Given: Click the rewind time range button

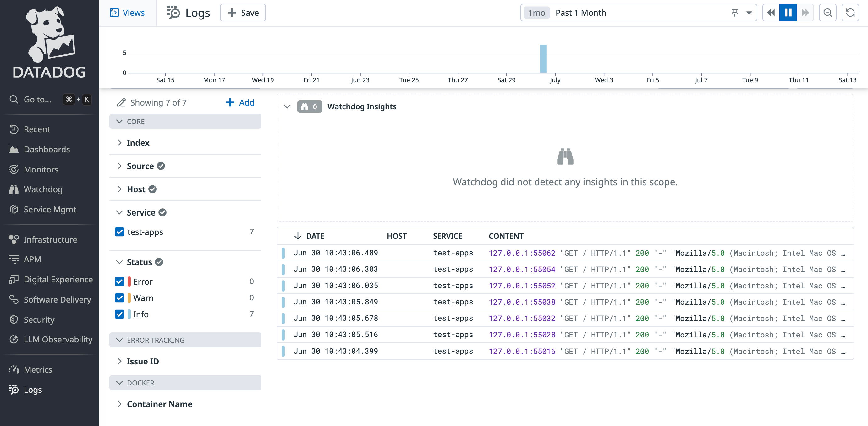Looking at the screenshot, I should tap(771, 13).
